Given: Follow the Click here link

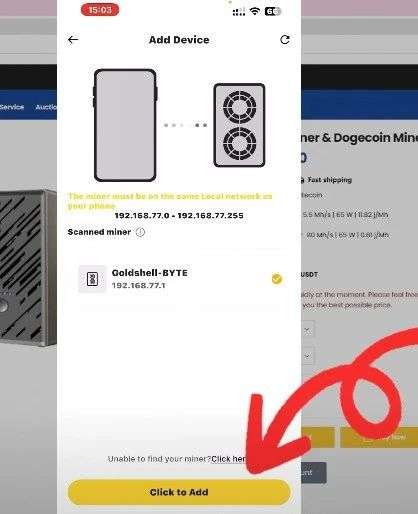Looking at the screenshot, I should 229,459.
